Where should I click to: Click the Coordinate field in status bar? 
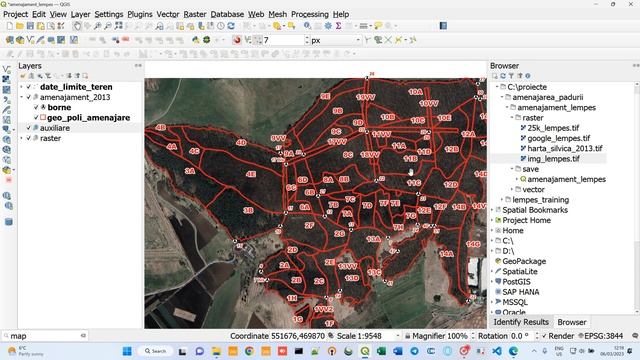pyautogui.click(x=298, y=336)
